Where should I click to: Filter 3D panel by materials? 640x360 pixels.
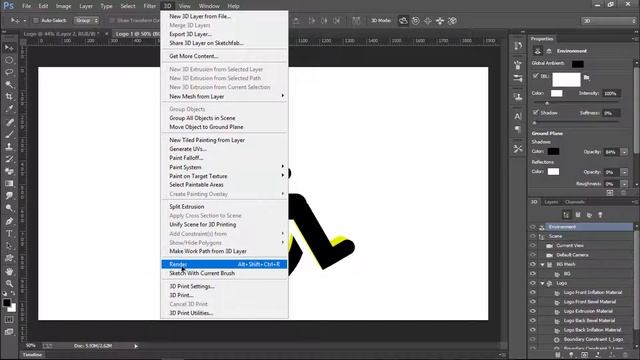pos(589,215)
